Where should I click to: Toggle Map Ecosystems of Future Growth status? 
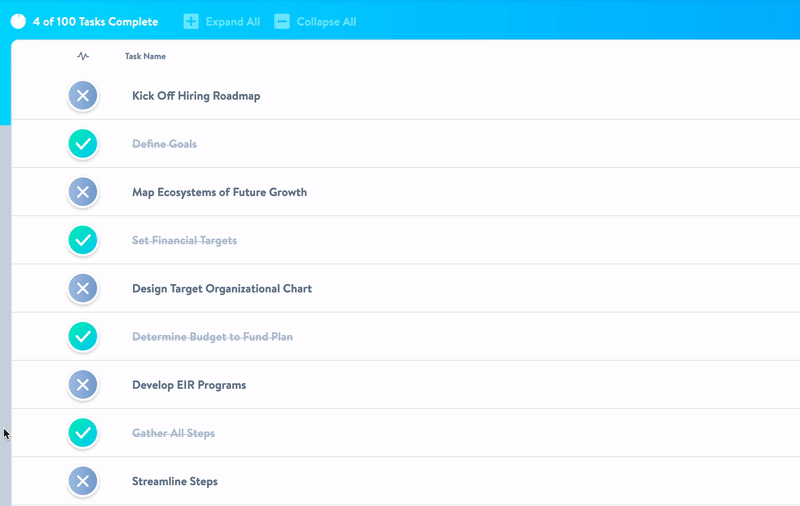83,192
